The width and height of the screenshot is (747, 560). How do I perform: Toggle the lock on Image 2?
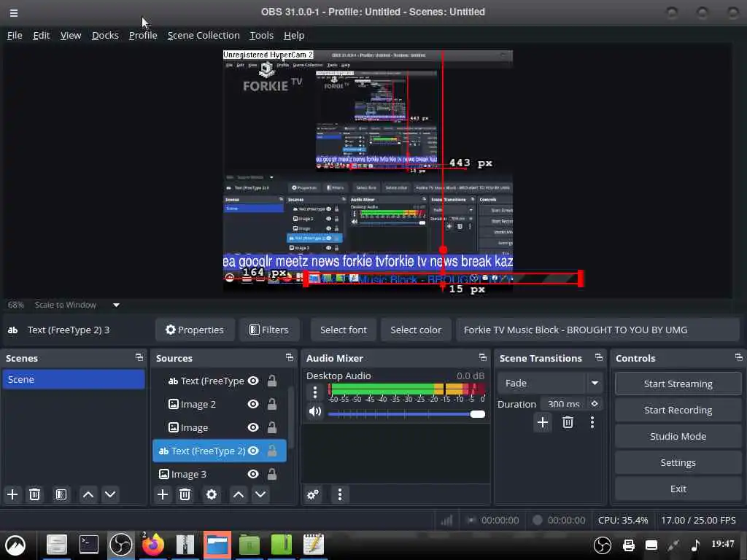click(x=272, y=404)
